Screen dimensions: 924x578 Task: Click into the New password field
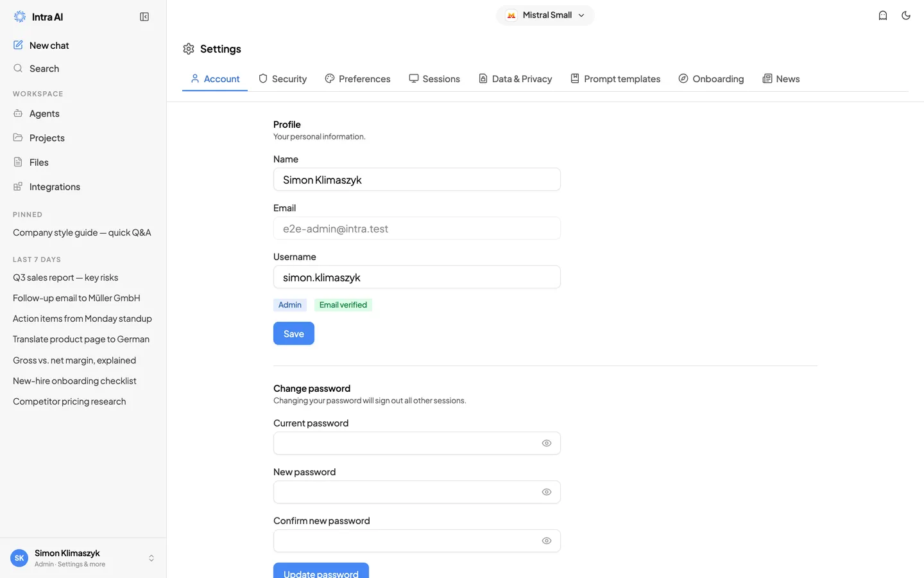pyautogui.click(x=417, y=492)
